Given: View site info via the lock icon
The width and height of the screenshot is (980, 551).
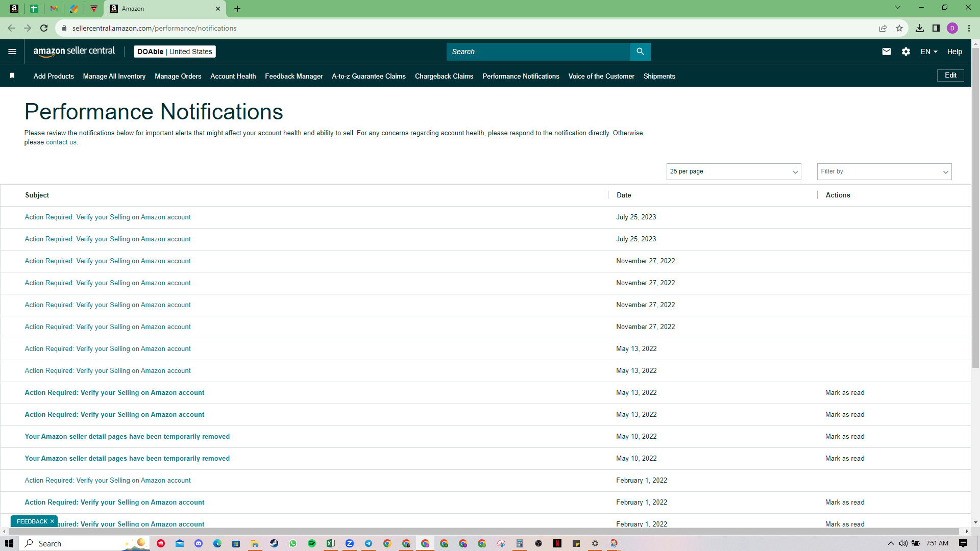Looking at the screenshot, I should (x=64, y=28).
